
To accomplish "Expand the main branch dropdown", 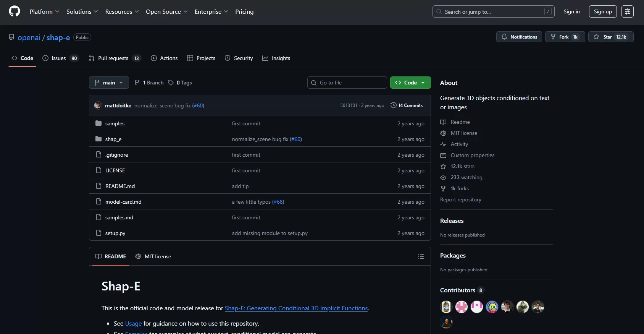I will tap(109, 83).
